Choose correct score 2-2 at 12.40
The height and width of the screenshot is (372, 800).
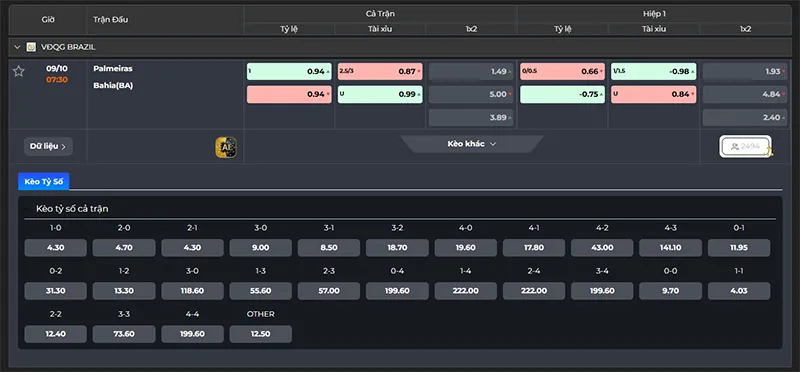coord(56,334)
